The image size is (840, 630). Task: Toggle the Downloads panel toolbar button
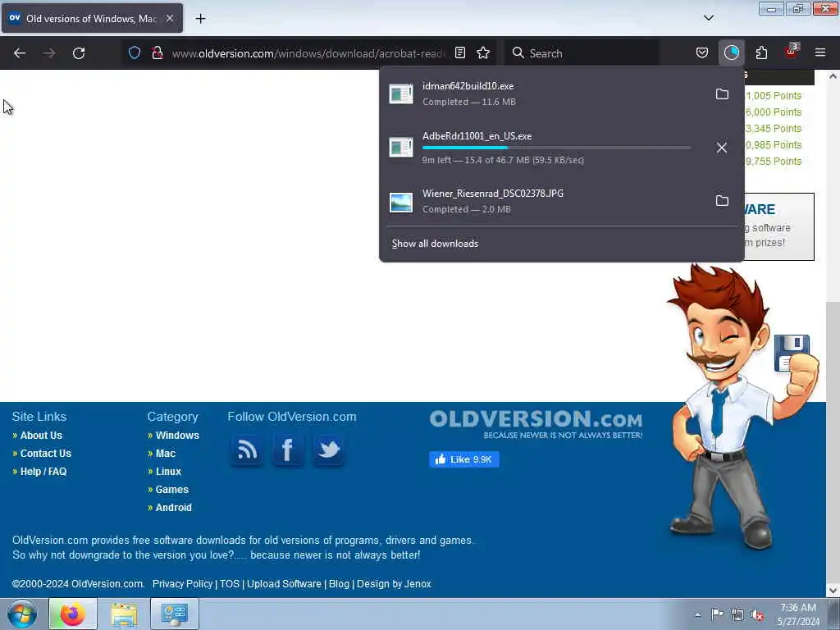coord(731,52)
